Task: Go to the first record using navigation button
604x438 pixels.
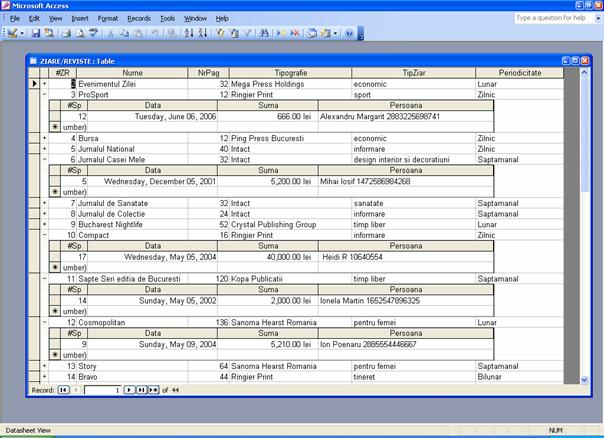Action: (x=63, y=388)
